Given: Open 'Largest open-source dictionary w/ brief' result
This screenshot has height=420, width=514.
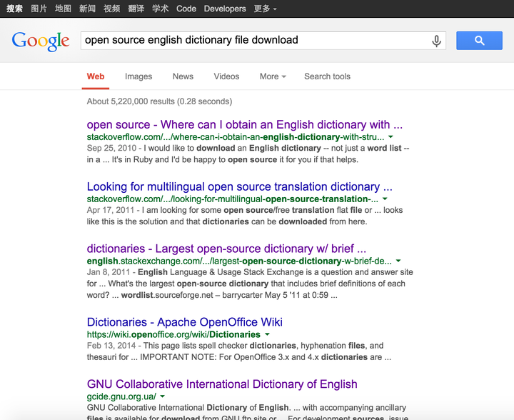Looking at the screenshot, I should point(226,249).
